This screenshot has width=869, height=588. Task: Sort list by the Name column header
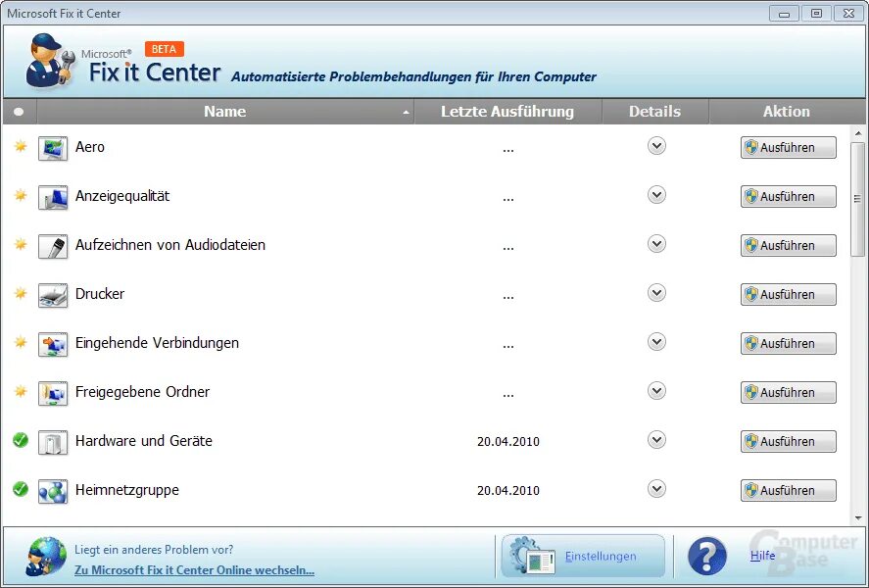(225, 112)
